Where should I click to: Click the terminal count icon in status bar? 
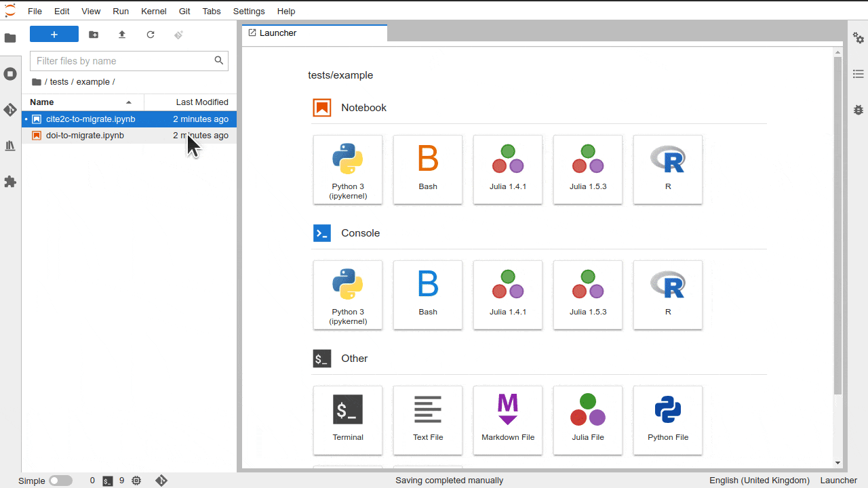108,481
